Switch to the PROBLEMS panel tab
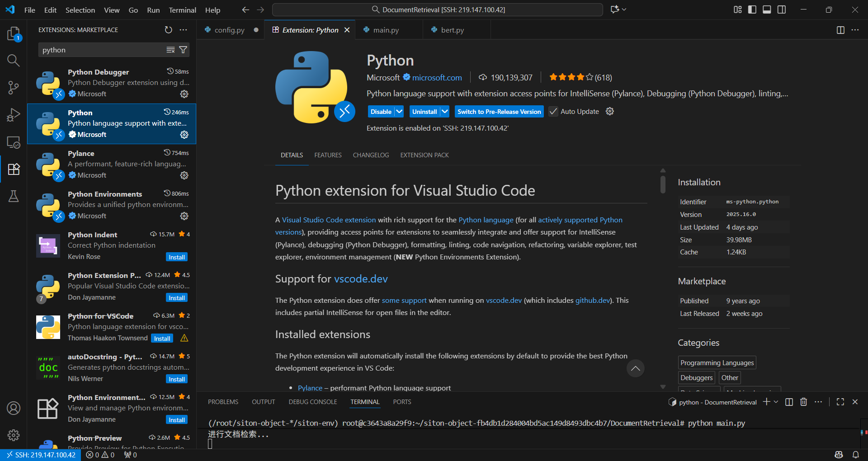The width and height of the screenshot is (868, 461). click(x=223, y=402)
